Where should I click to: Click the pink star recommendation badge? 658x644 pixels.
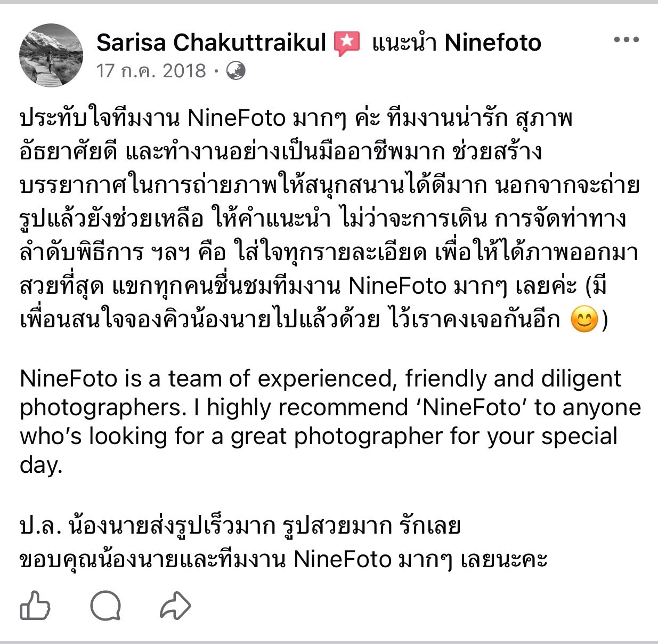[x=347, y=44]
